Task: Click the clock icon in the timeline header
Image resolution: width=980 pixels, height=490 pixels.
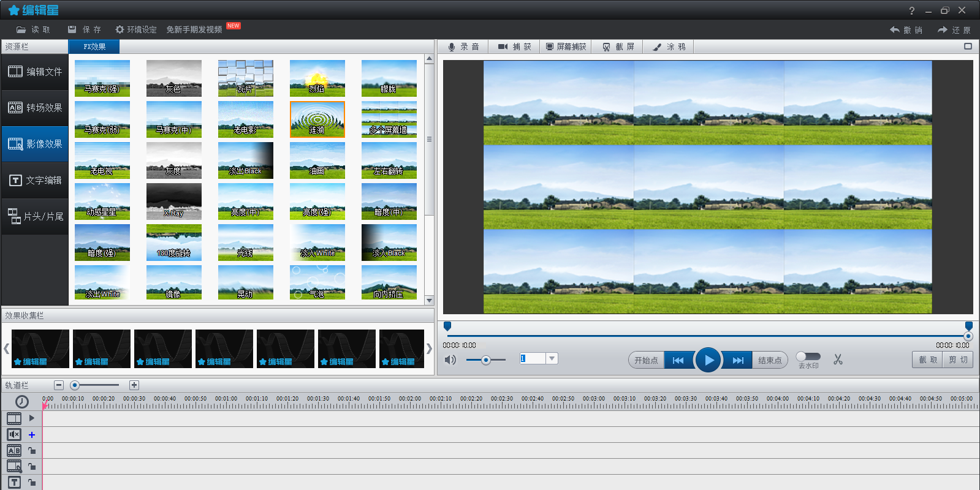Action: 22,402
